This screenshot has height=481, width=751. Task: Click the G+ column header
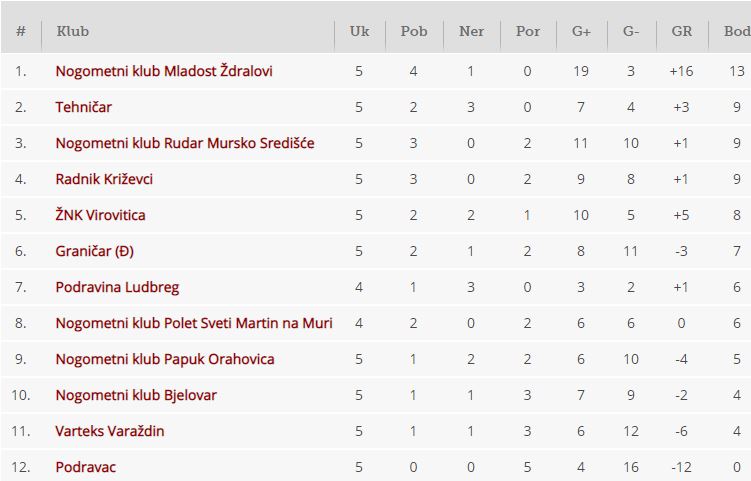click(581, 32)
